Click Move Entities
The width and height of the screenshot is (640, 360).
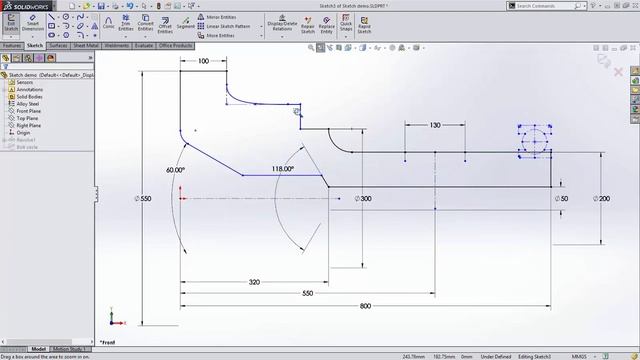pos(216,36)
